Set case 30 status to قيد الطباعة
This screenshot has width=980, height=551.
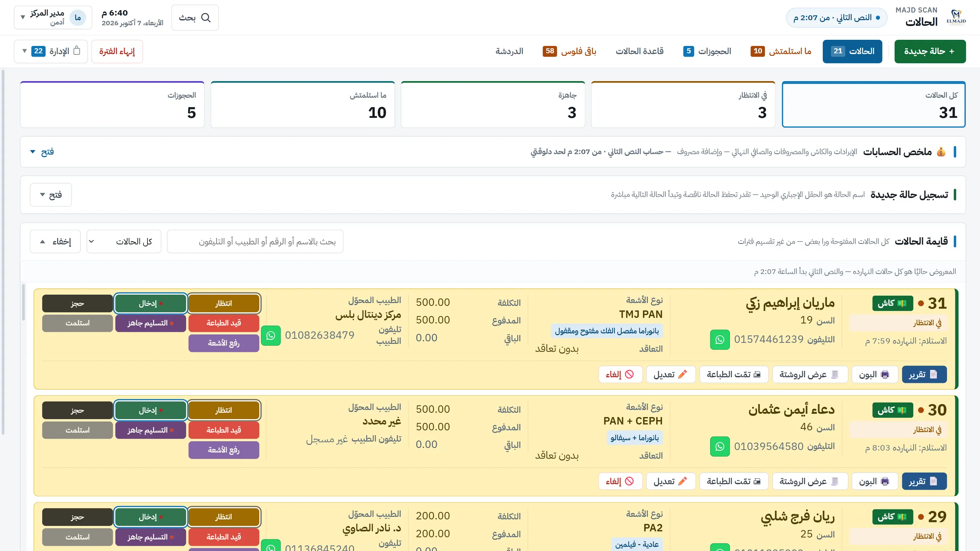click(x=224, y=430)
